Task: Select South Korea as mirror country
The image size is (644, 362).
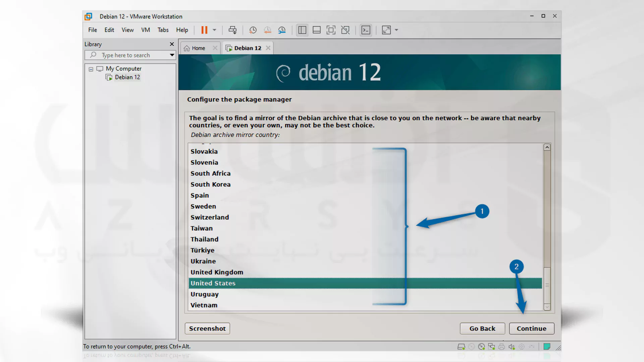Action: click(x=365, y=185)
